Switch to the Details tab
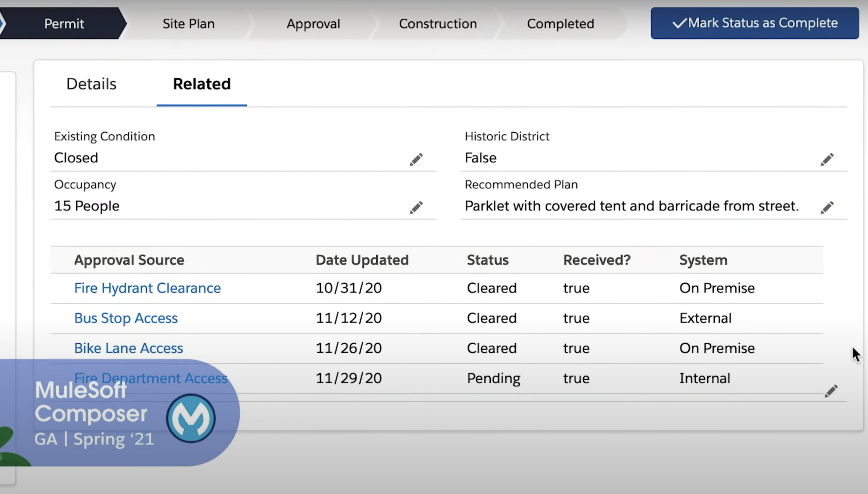The height and width of the screenshot is (494, 868). (x=91, y=84)
